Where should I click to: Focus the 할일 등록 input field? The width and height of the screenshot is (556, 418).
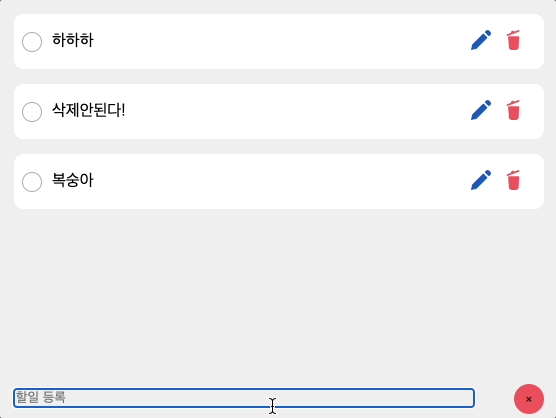244,398
